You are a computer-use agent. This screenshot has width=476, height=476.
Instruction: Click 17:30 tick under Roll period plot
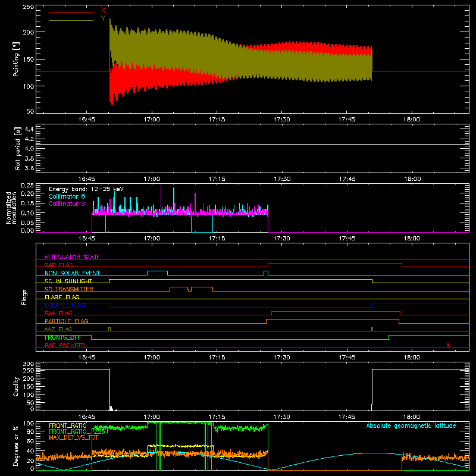click(x=282, y=179)
